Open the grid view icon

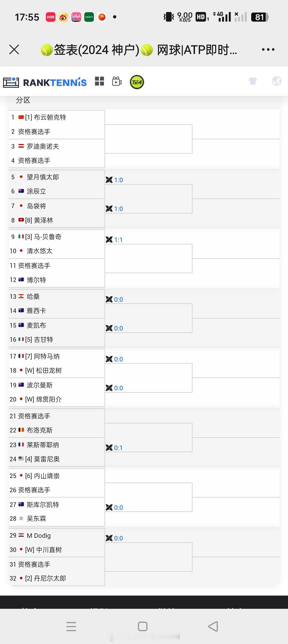pos(99,81)
